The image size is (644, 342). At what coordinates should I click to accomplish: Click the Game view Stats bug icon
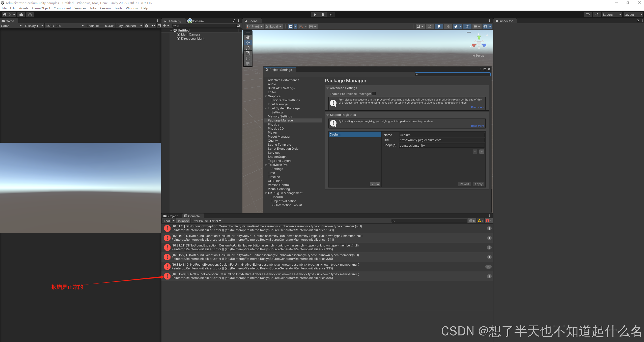(147, 26)
